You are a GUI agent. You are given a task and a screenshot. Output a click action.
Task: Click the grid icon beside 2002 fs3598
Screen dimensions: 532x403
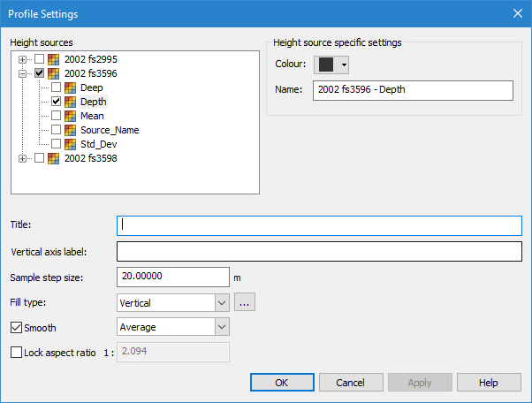pyautogui.click(x=54, y=158)
